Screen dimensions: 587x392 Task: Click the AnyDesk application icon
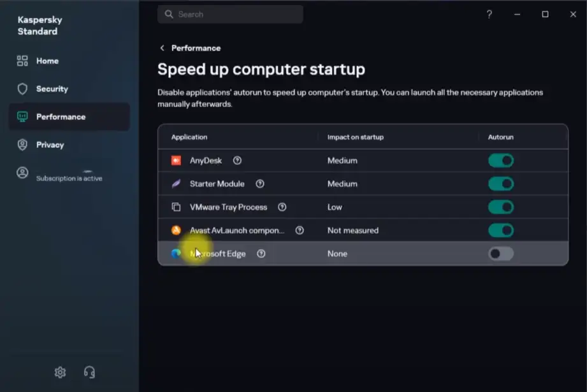(177, 161)
